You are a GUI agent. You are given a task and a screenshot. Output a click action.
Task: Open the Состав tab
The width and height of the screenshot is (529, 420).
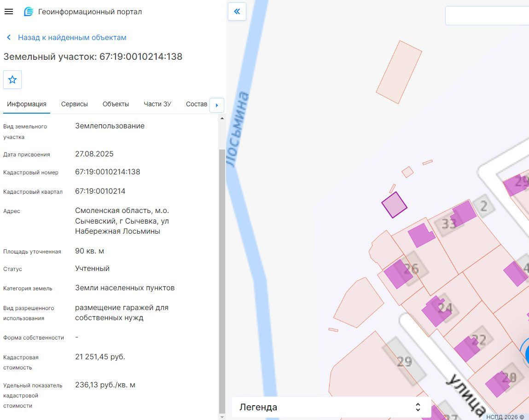196,104
